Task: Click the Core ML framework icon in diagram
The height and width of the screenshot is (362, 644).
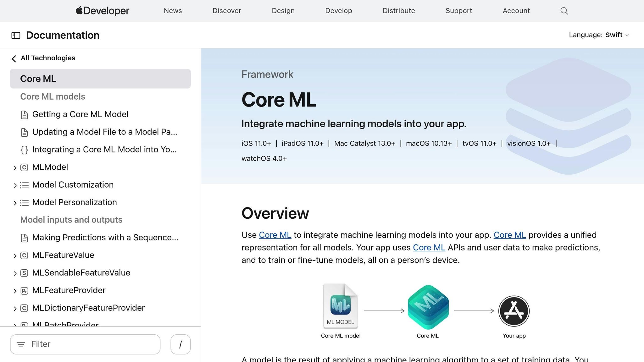Action: (428, 307)
